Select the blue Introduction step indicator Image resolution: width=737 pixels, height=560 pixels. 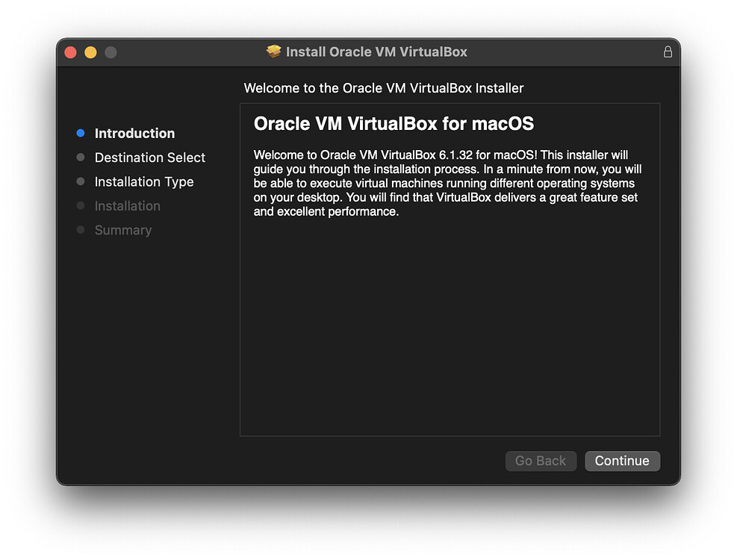point(81,133)
